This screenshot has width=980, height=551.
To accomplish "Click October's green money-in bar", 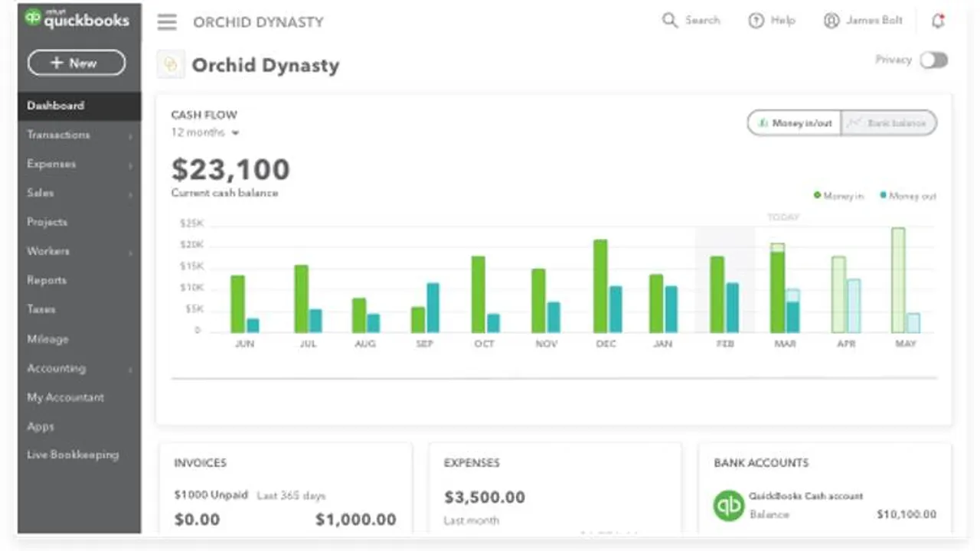I will click(x=478, y=295).
